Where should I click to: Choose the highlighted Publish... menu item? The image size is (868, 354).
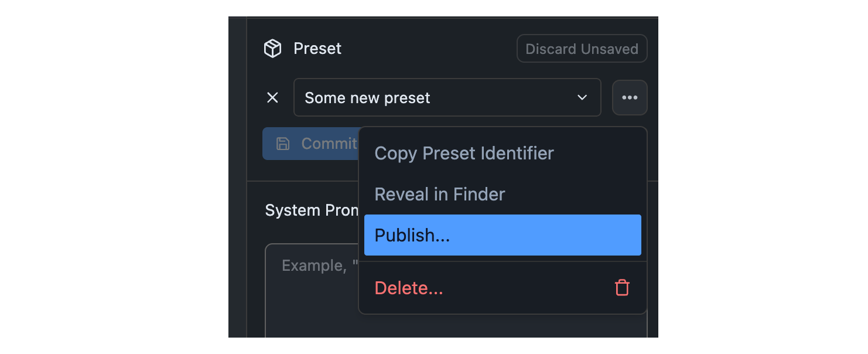(x=503, y=235)
